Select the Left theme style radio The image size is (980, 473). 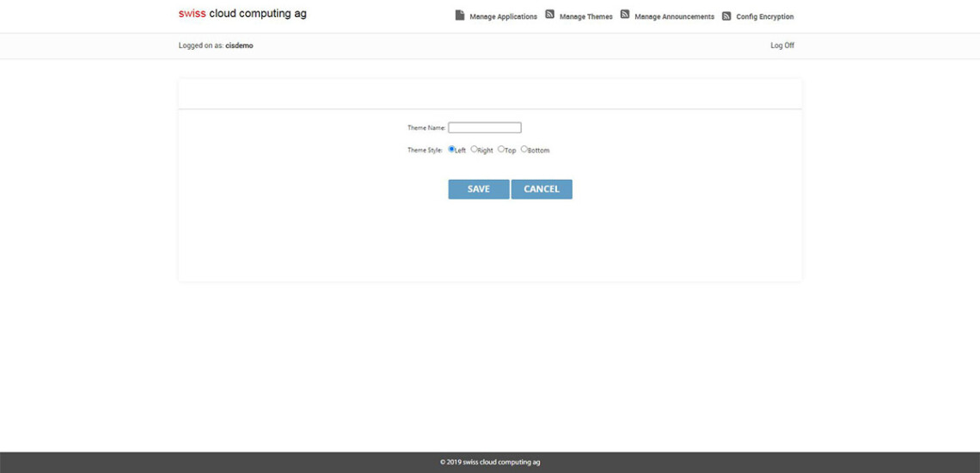(452, 149)
